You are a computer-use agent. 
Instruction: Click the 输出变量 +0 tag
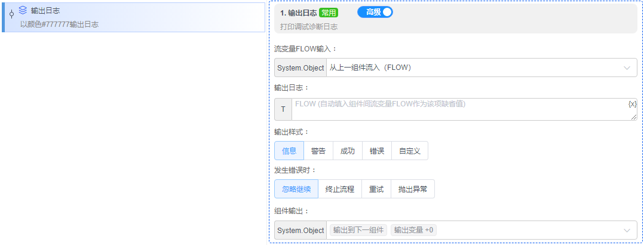click(413, 230)
